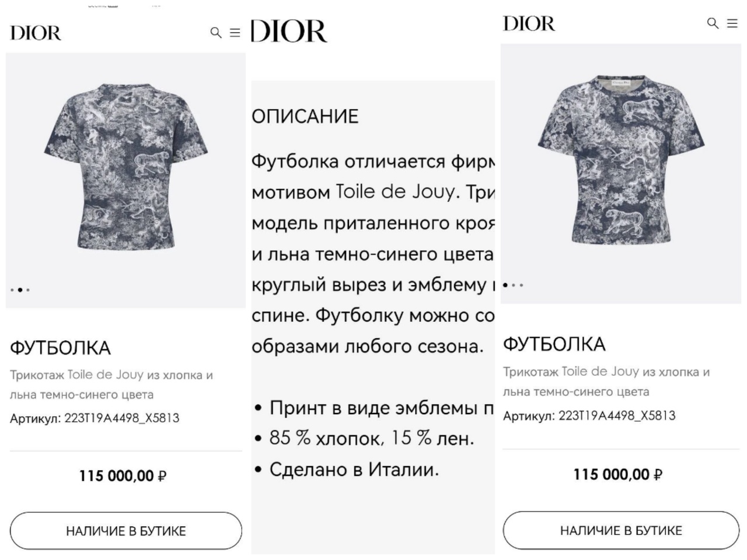This screenshot has width=747, height=560.
Task: Click left 'ФУТБОЛКА' product title
Action: pyautogui.click(x=60, y=348)
